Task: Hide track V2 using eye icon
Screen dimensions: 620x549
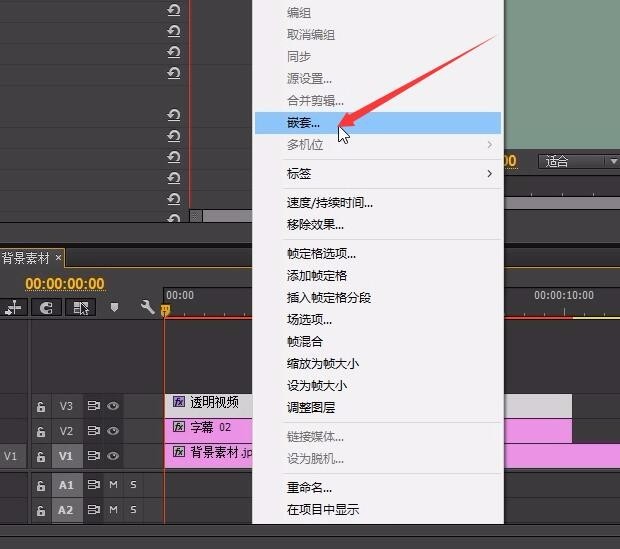Action: pos(113,430)
